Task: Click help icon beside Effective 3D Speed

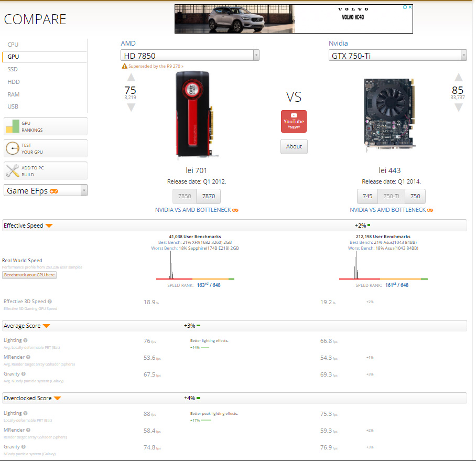Action: 50,302
